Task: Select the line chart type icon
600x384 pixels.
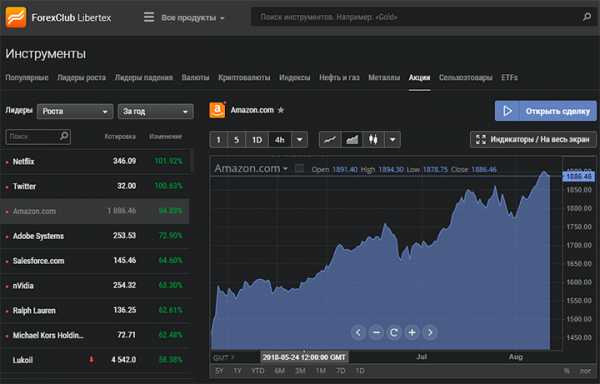Action: pos(330,140)
